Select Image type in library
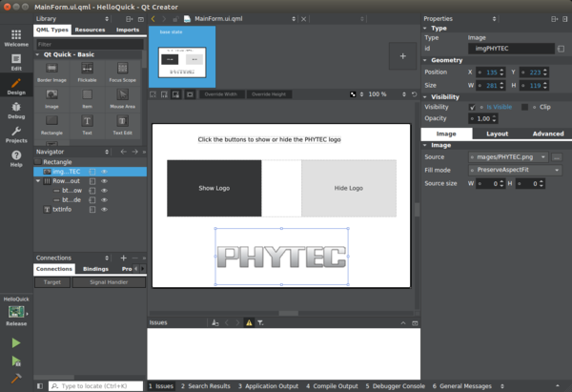The width and height of the screenshot is (572, 392). point(51,98)
